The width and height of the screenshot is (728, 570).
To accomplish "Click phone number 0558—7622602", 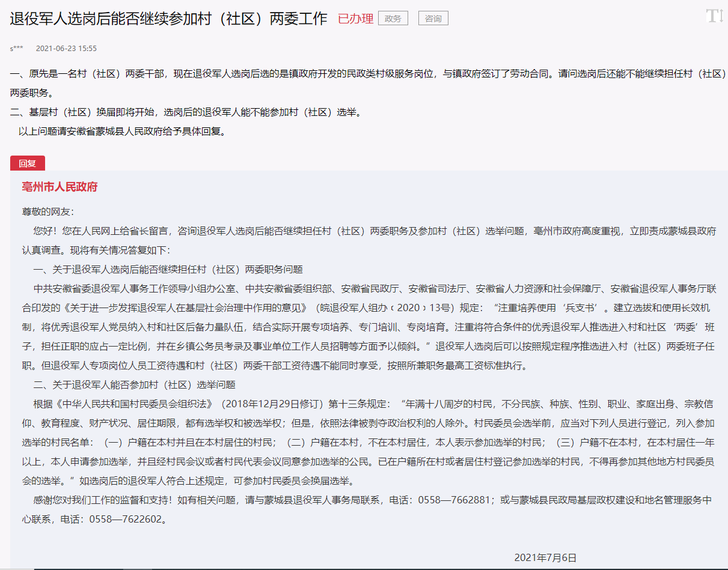I will coord(125,519).
